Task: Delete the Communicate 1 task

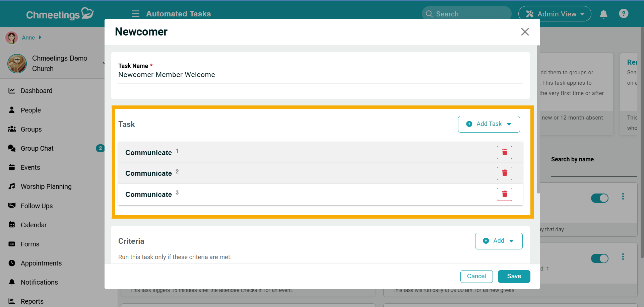Action: click(x=504, y=152)
